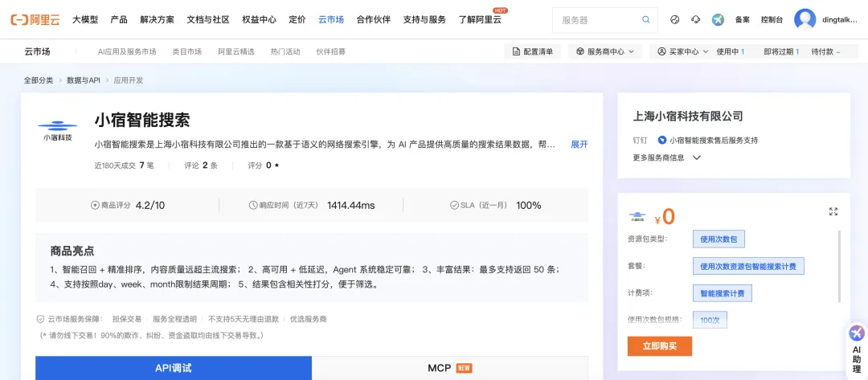Switch to the API调试 tab

pos(174,368)
